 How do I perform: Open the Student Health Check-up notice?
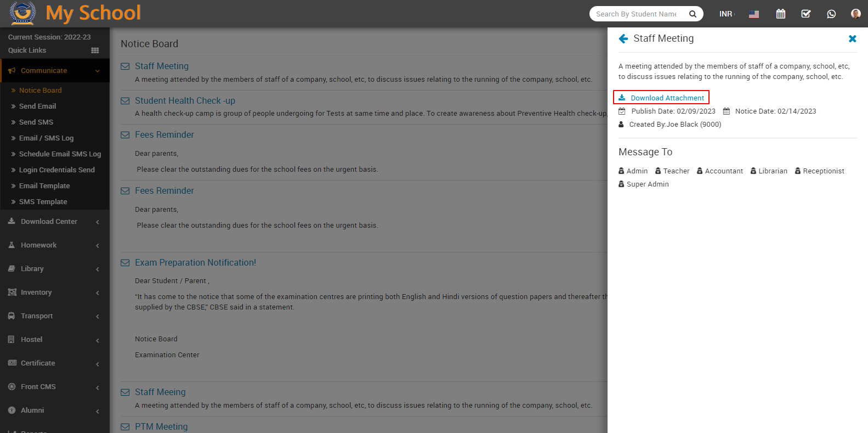coord(185,100)
